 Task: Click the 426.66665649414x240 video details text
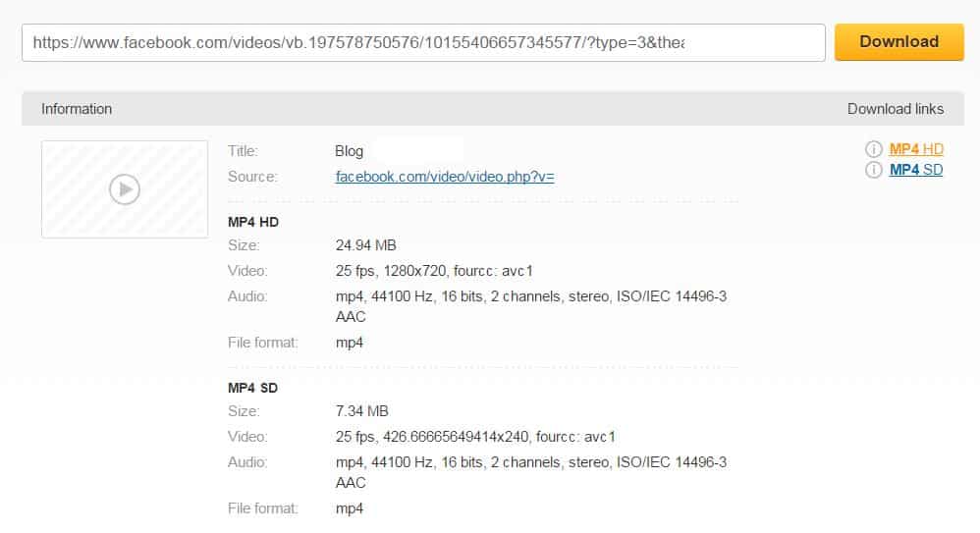click(x=475, y=437)
